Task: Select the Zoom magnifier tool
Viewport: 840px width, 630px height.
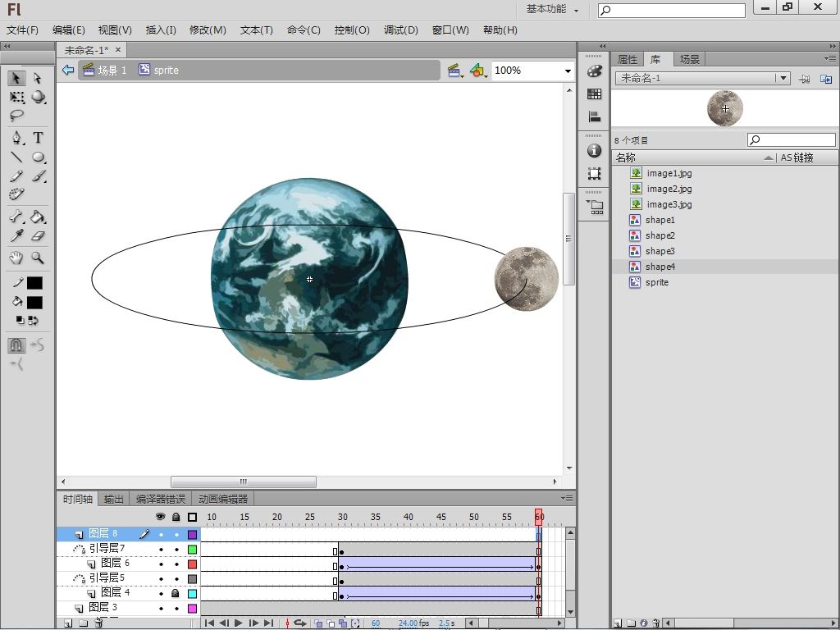Action: pos(38,258)
